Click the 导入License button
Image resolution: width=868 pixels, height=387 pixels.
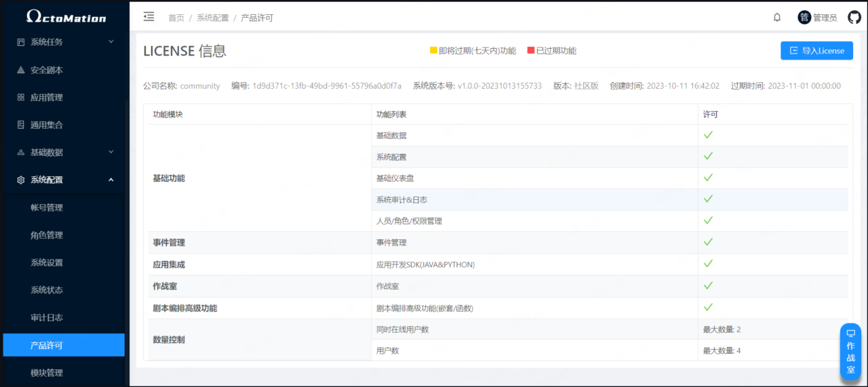point(816,51)
